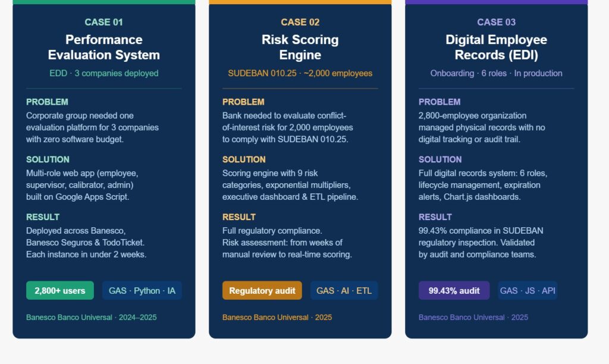Click the RESULT heading in Case 01
609x364 pixels.
[x=43, y=216]
